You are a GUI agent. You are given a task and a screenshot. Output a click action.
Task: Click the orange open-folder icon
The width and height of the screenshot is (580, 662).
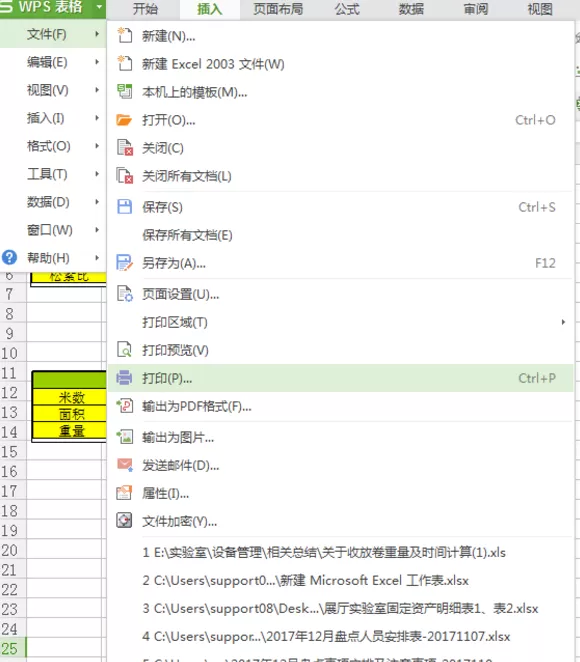(124, 120)
